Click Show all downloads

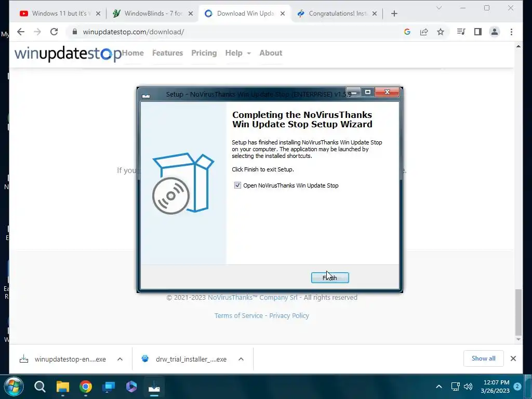[x=484, y=358]
